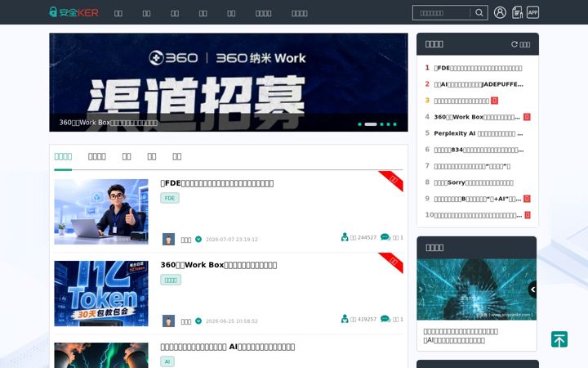The height and width of the screenshot is (368, 588).
Task: Click the magnifier search icon in header
Action: click(479, 13)
